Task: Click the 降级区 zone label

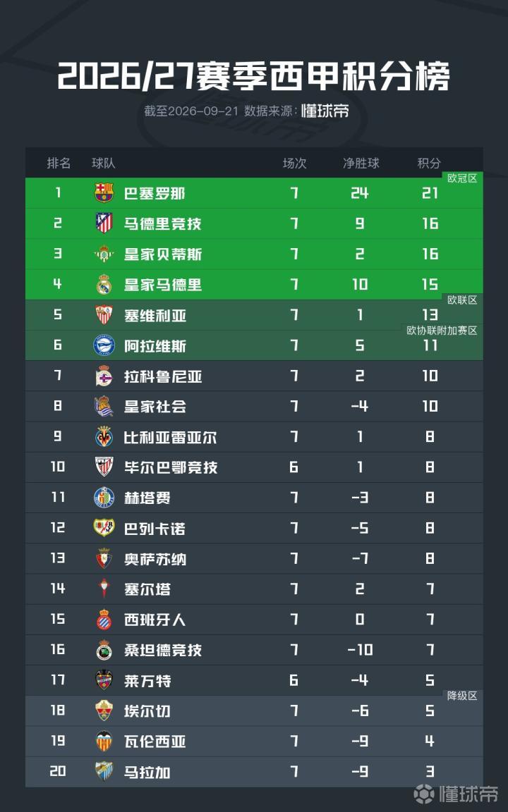Action: (462, 696)
